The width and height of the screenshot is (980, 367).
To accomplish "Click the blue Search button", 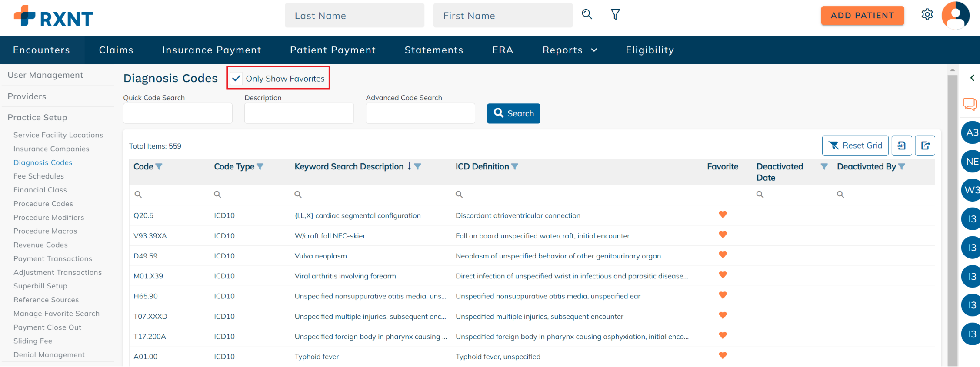I will tap(513, 113).
